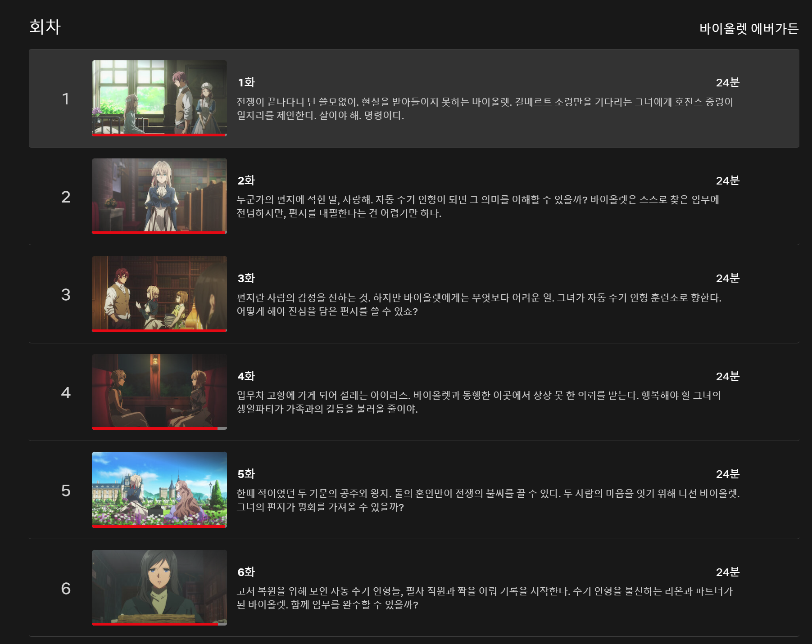Click episode 2 description about 자동 수기 인형
The image size is (812, 644).
[478, 206]
